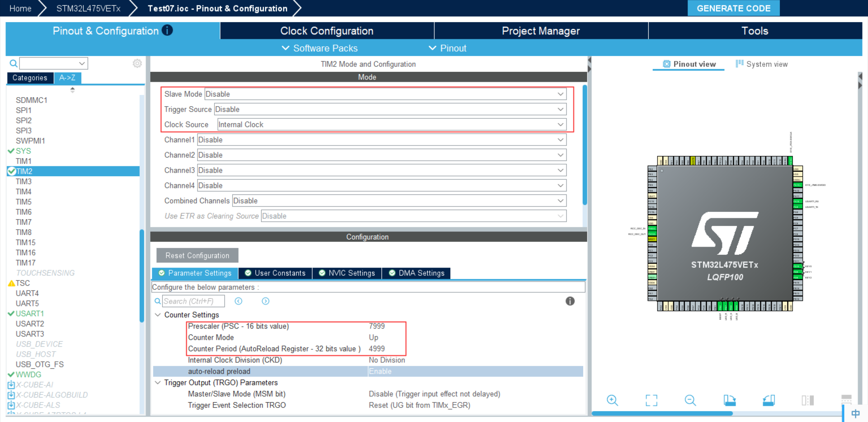
Task: Fit the chip pinout to view
Action: click(x=651, y=400)
